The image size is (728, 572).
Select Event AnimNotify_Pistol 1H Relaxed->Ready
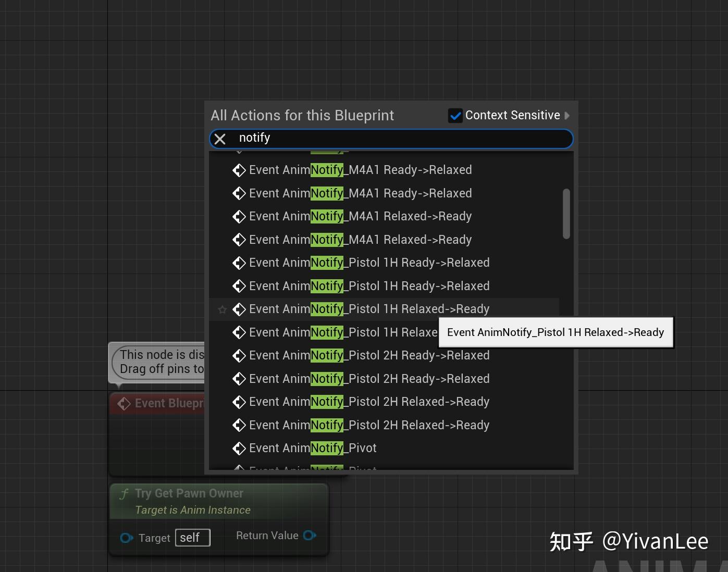click(x=369, y=309)
